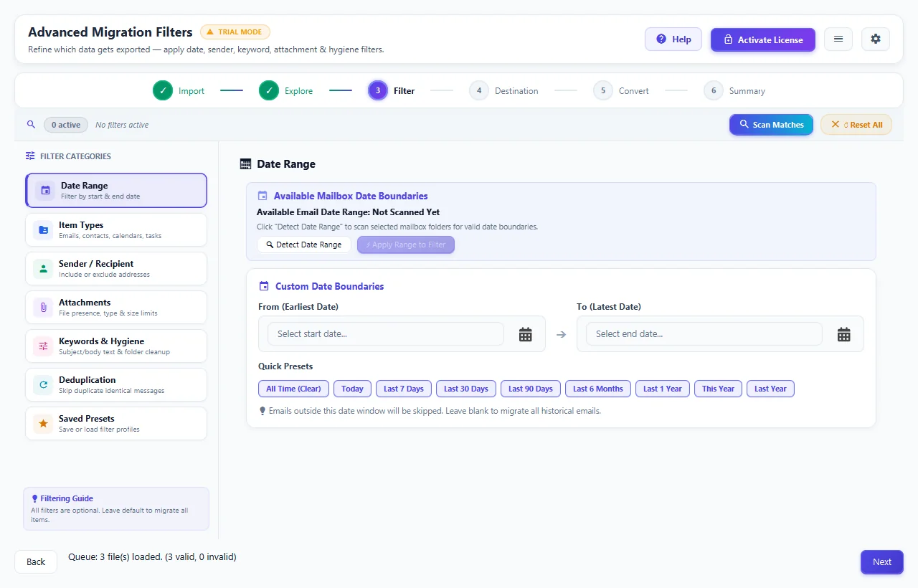Open the start date calendar picker icon
918x588 pixels.
pos(526,334)
